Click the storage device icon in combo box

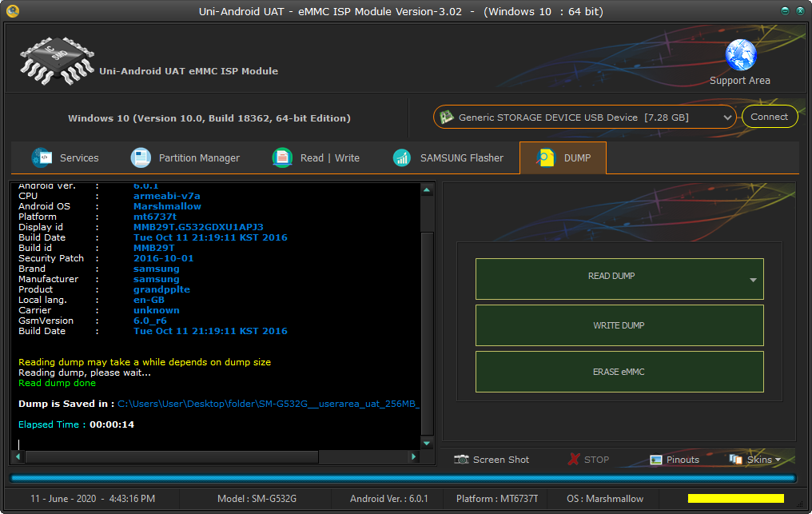click(447, 117)
